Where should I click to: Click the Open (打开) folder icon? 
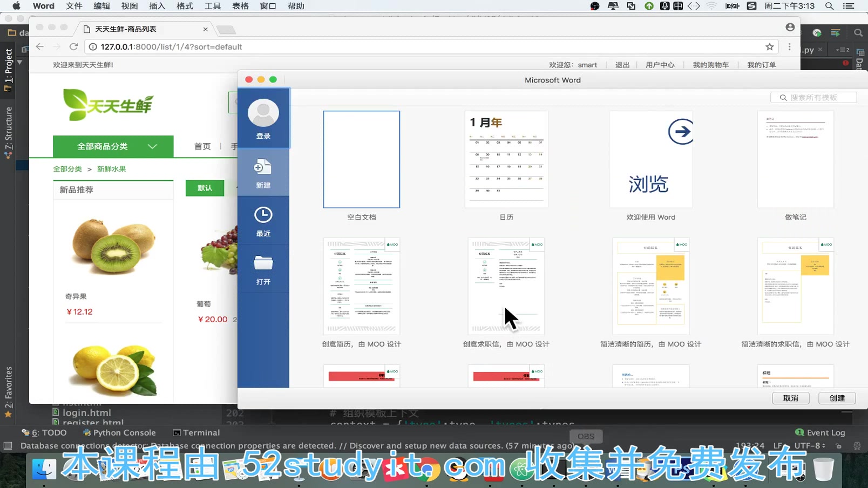pyautogui.click(x=263, y=263)
